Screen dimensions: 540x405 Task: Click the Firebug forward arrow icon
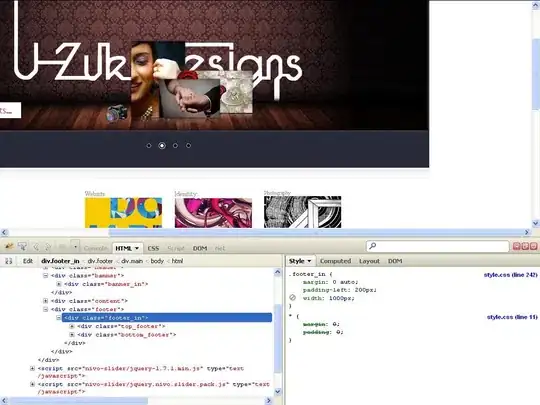[48, 247]
